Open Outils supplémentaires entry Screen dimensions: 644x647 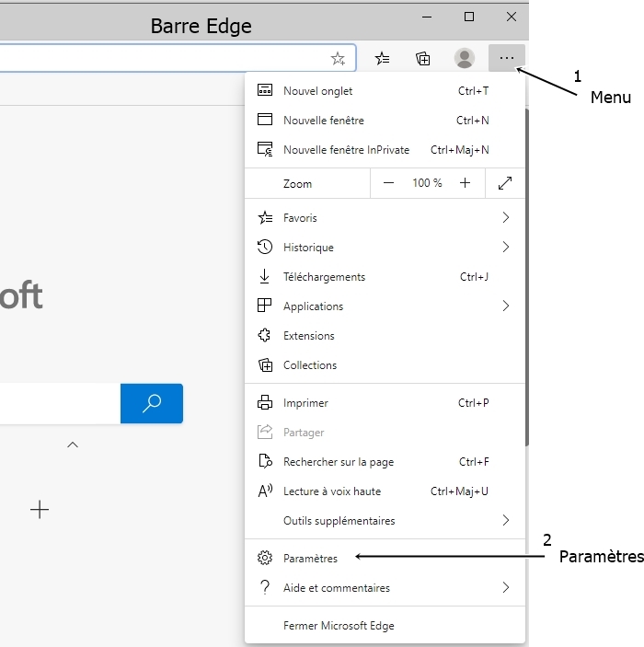385,520
